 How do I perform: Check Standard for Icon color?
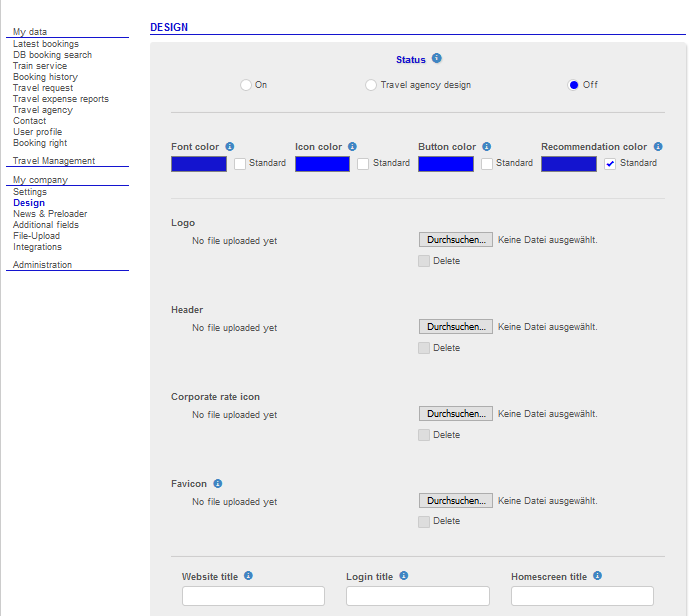pos(363,164)
